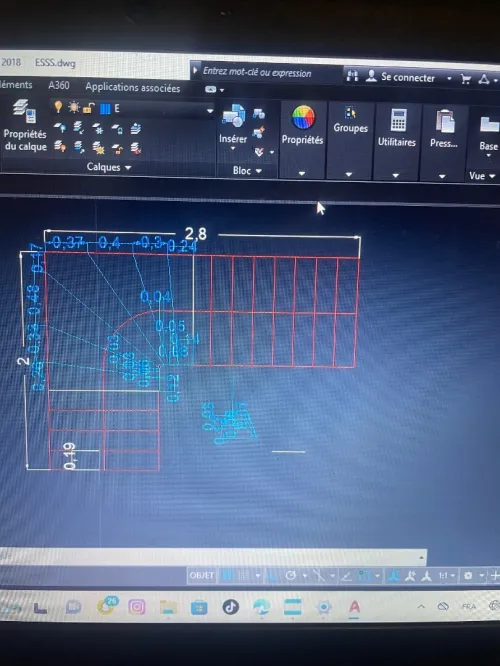Click Se connecter sign-in button
Image resolution: width=500 pixels, height=666 pixels.
(x=401, y=77)
